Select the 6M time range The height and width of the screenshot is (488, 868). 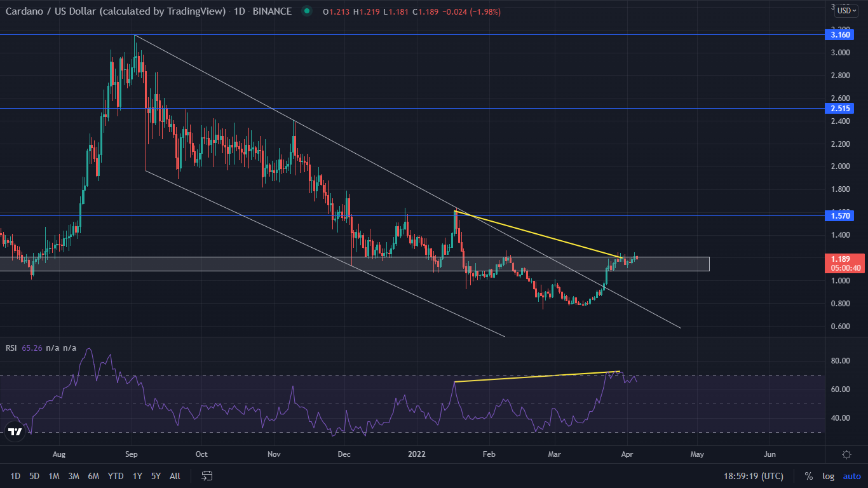tap(93, 476)
